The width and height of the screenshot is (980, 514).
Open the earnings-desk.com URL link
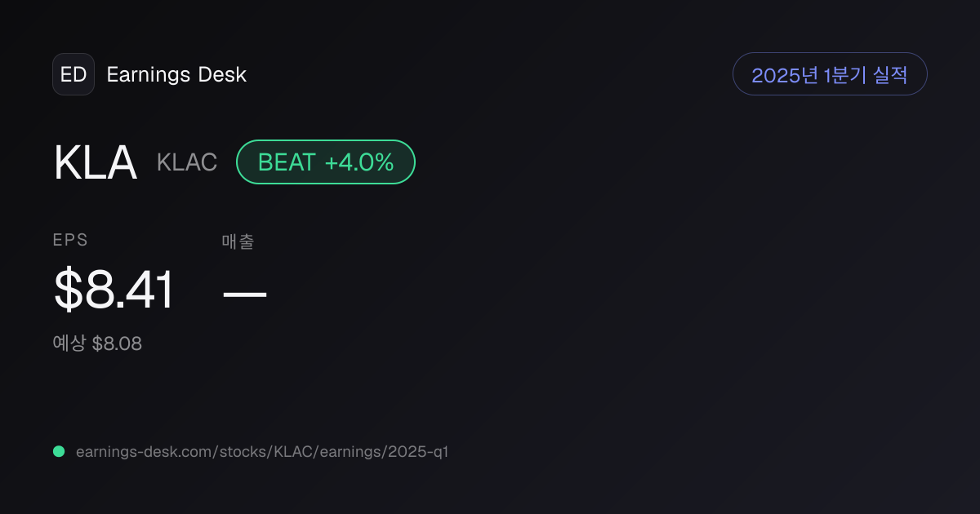coord(262,451)
